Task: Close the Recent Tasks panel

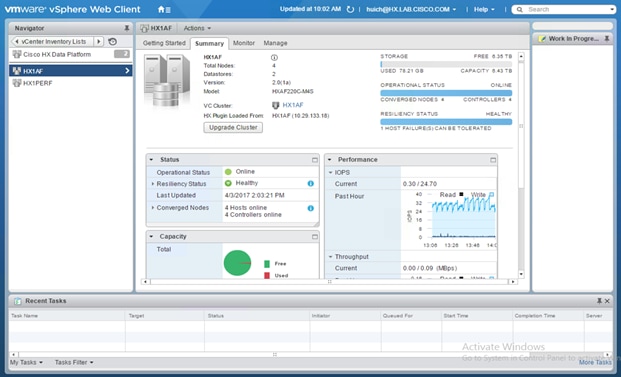Action: (x=607, y=301)
